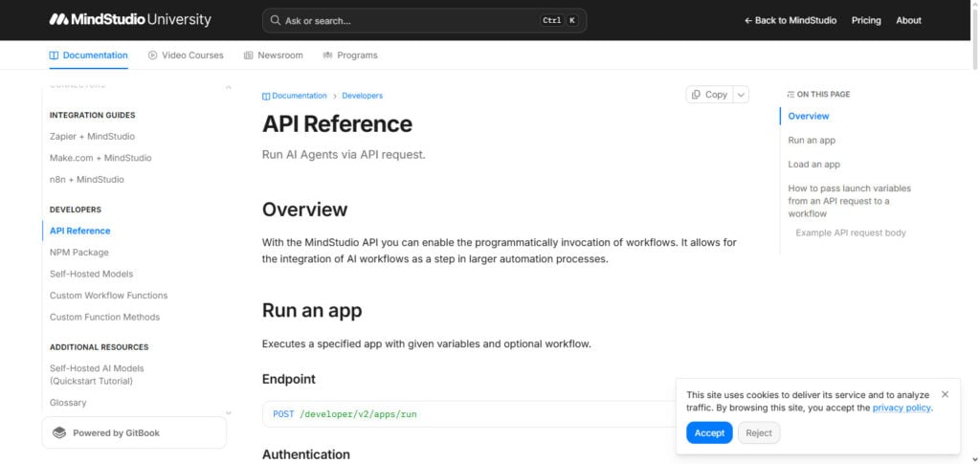Click the Programs icon
980x464 pixels.
pos(327,55)
